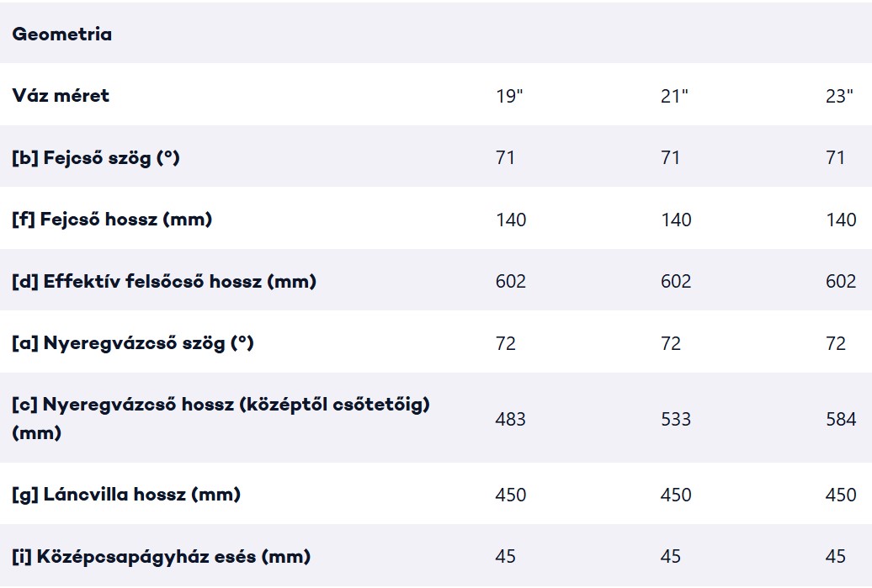Screen dimensions: 872x588
Task: Click the 140 value in the 21" column
Action: click(x=676, y=220)
